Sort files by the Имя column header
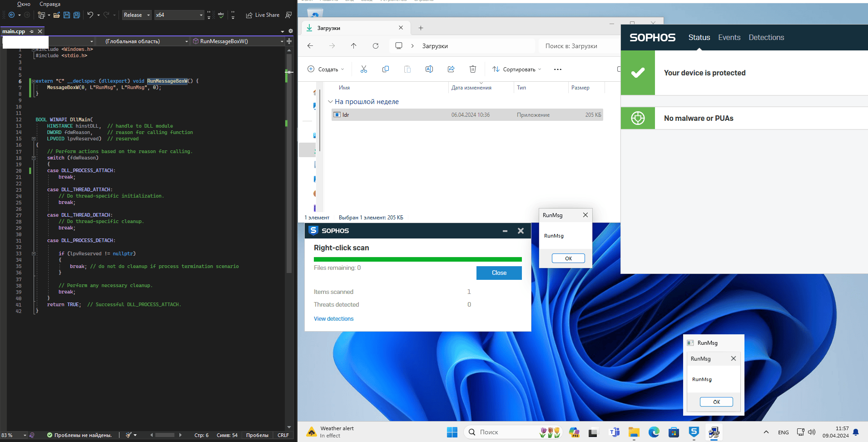Screen dimensions: 868x442 [344, 88]
